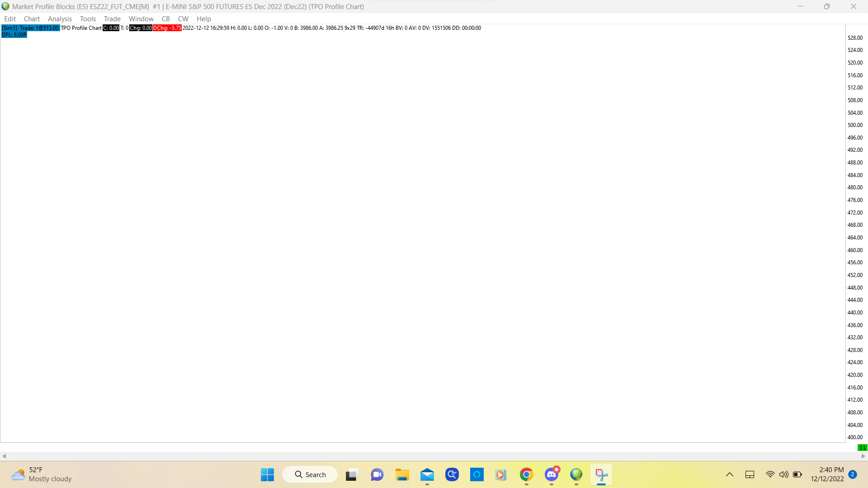868x488 pixels.
Task: Click the horizontal scrollbar left arrow
Action: tap(4, 456)
